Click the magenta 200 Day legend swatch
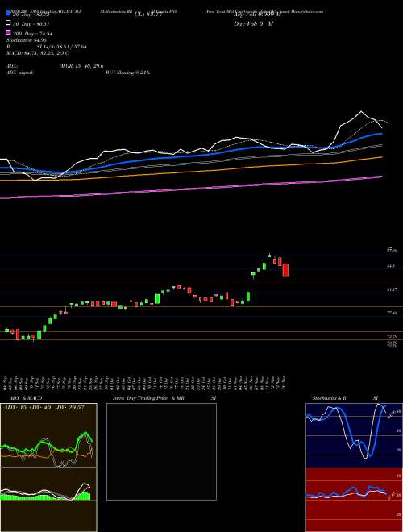Viewport: 403px width, 532px height. pyautogui.click(x=8, y=33)
